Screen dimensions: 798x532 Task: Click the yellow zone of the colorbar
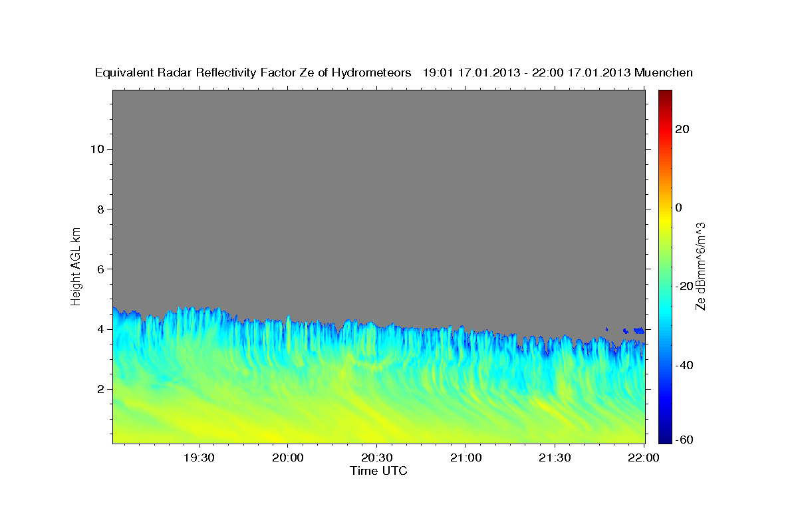point(665,219)
